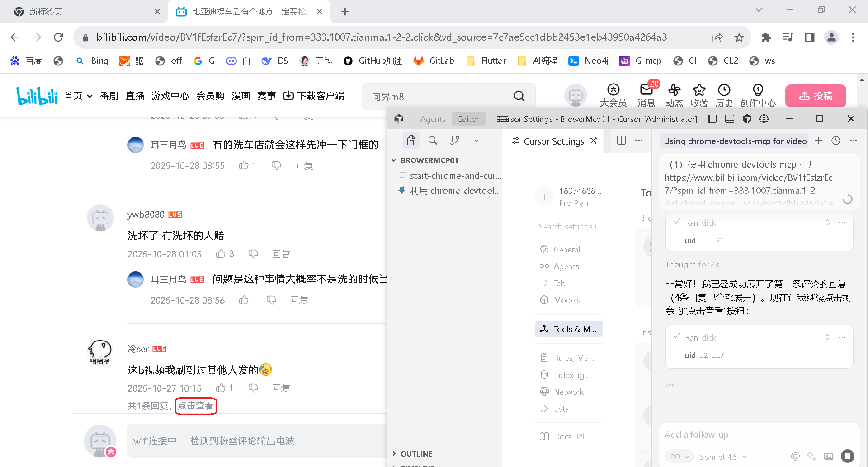Attach an image to chat
Viewport: 868px width, 467px height.
pos(829,456)
